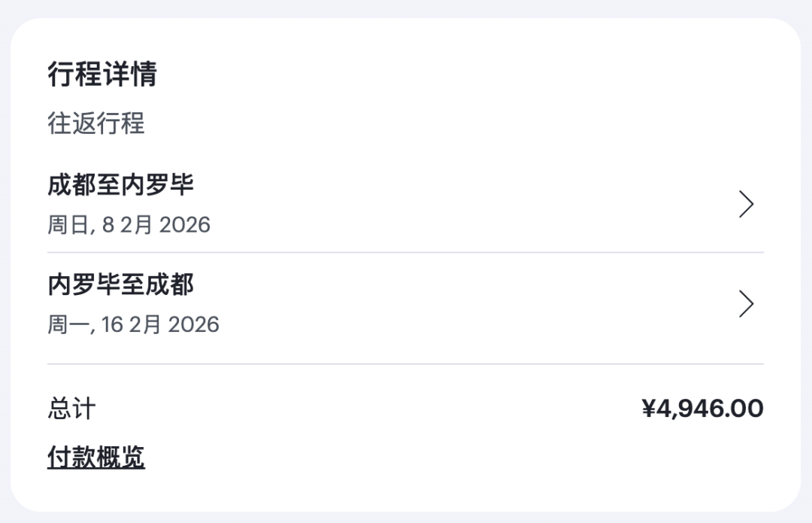
Task: Click the word 成都 in outbound route title
Action: (71, 184)
